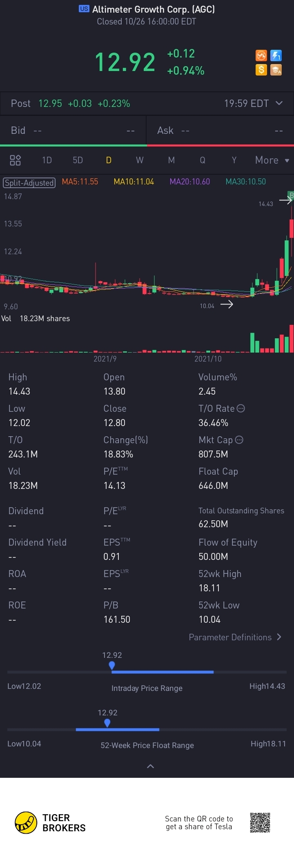Toggle the Split-Adjusted chart setting
The height and width of the screenshot is (868, 294).
click(x=29, y=182)
